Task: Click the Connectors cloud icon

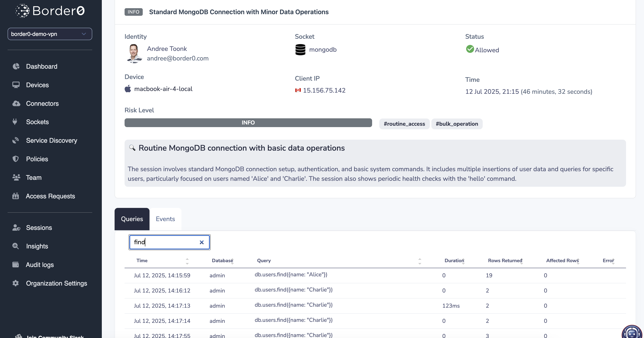Action: pyautogui.click(x=16, y=103)
